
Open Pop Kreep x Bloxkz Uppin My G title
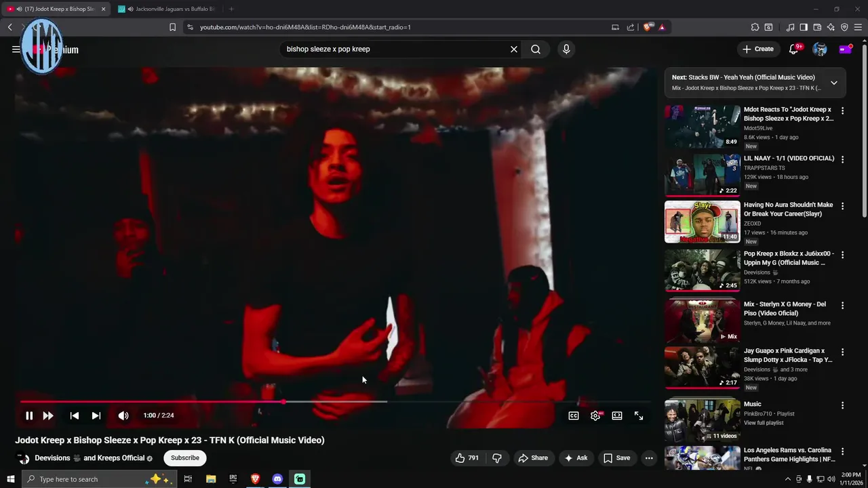[x=788, y=258]
